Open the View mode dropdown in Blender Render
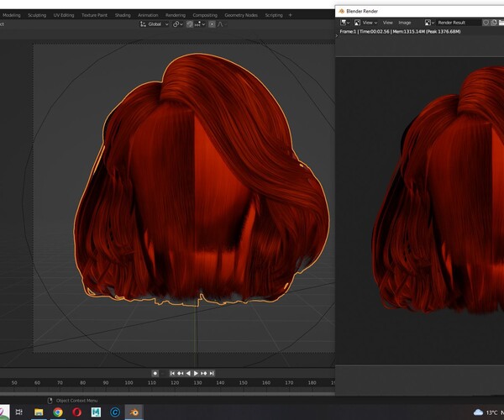 pos(365,23)
